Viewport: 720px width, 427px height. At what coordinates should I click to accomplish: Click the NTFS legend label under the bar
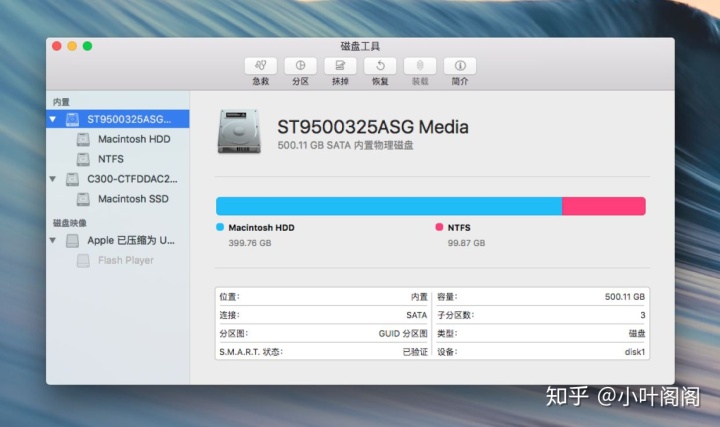point(459,228)
